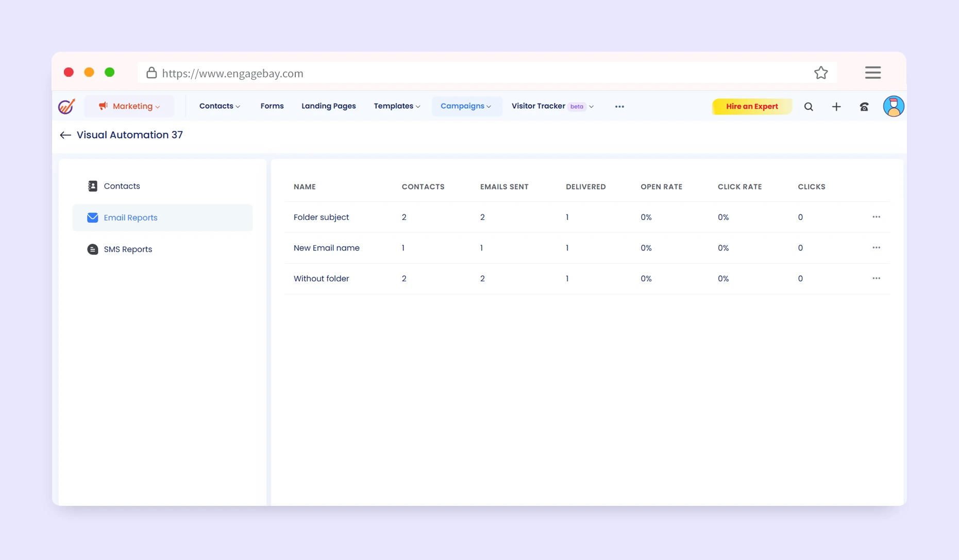Open the browser hamburger menu
This screenshot has height=560, width=959.
872,73
